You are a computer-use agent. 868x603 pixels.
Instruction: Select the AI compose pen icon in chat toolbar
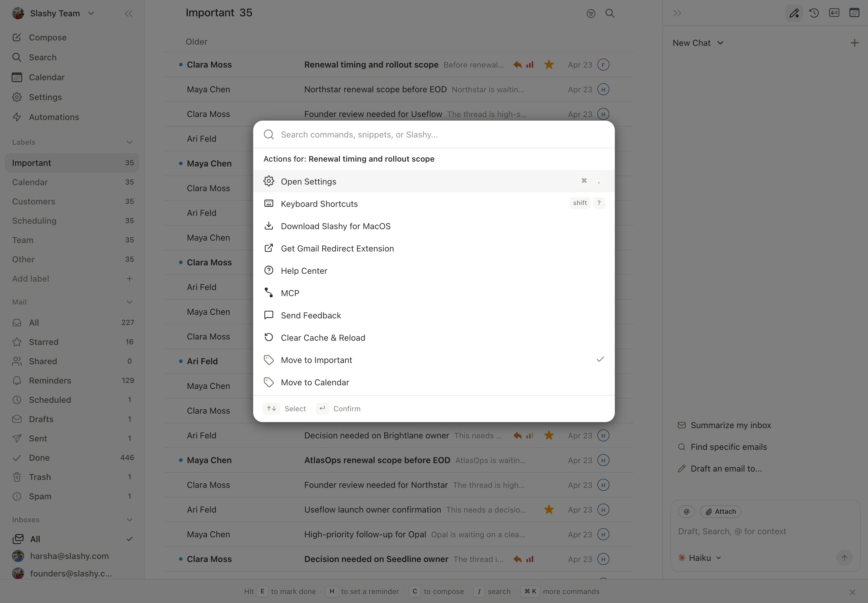(x=794, y=13)
